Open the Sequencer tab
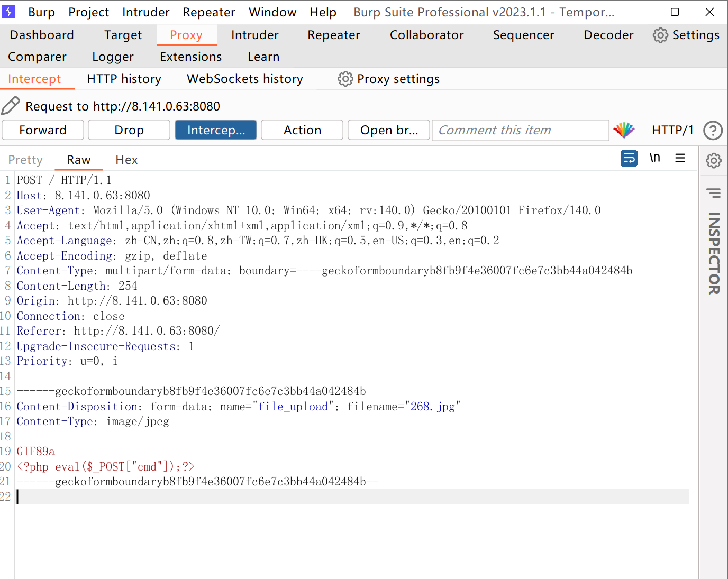 pos(523,35)
